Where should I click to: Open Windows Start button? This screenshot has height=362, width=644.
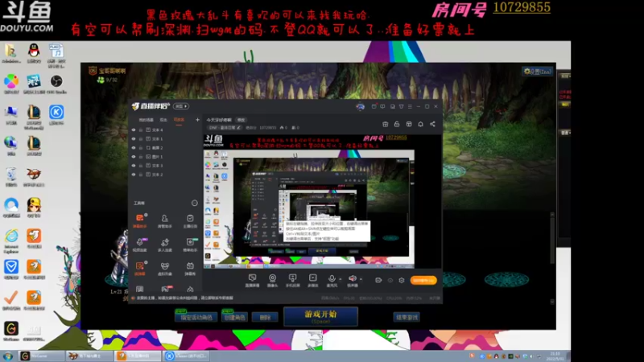(x=8, y=356)
